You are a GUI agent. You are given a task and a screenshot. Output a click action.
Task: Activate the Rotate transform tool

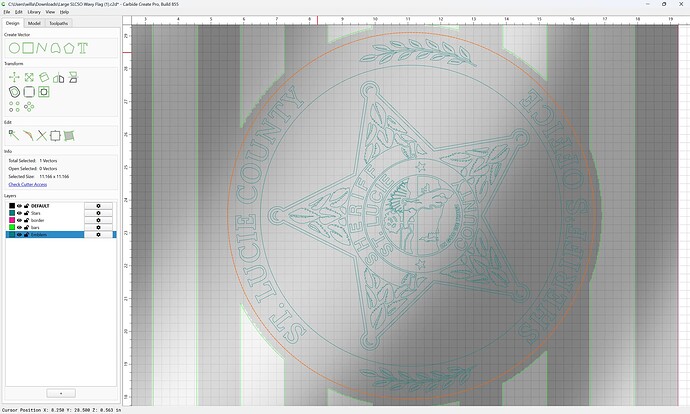click(x=44, y=77)
